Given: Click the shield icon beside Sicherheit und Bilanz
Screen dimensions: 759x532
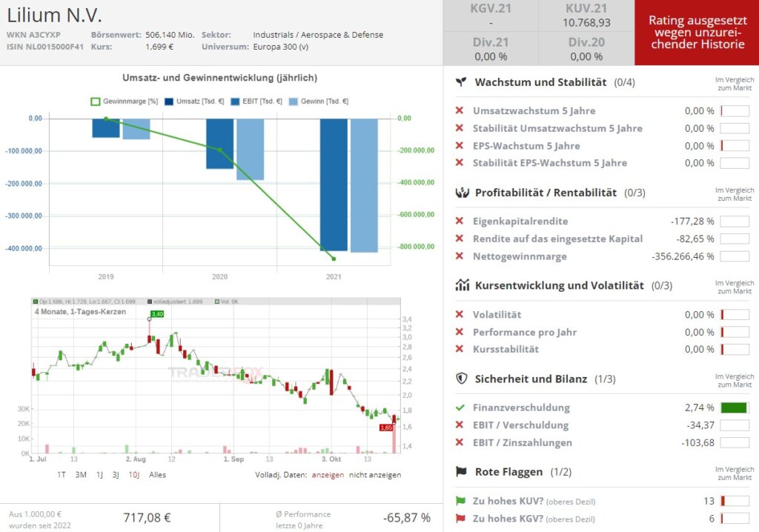Looking at the screenshot, I should point(462,379).
